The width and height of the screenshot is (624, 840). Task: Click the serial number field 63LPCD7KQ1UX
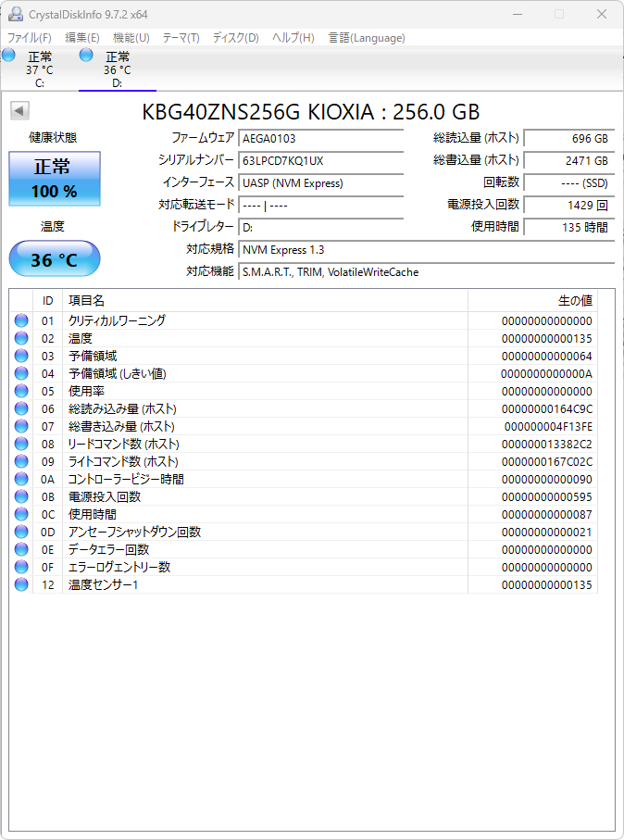pyautogui.click(x=321, y=161)
